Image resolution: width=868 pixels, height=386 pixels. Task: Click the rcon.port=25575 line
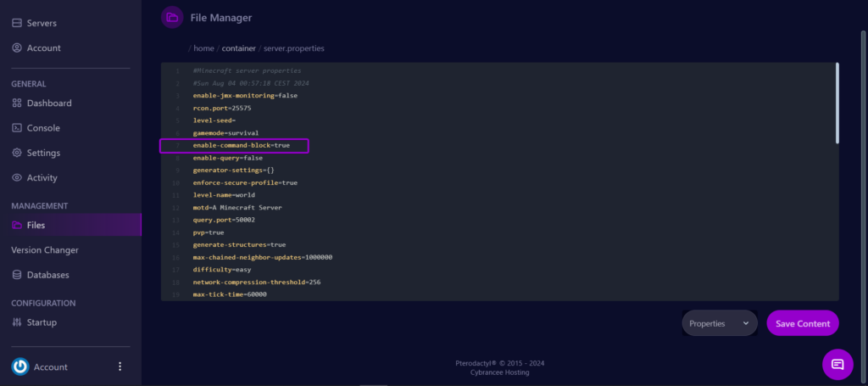click(222, 108)
